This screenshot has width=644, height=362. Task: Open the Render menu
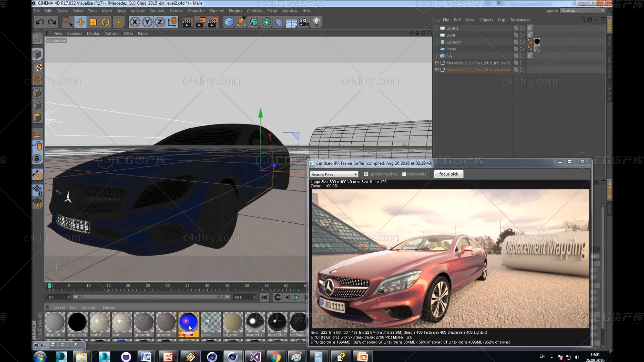point(177,11)
